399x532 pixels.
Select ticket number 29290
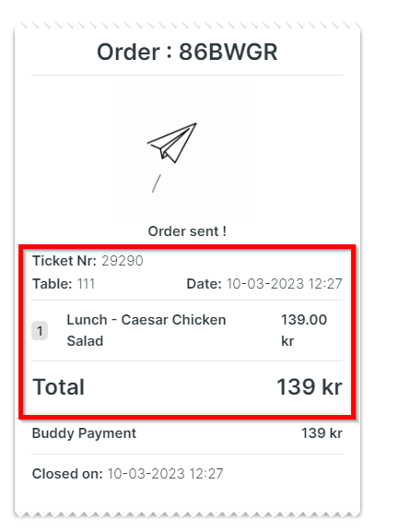(123, 261)
